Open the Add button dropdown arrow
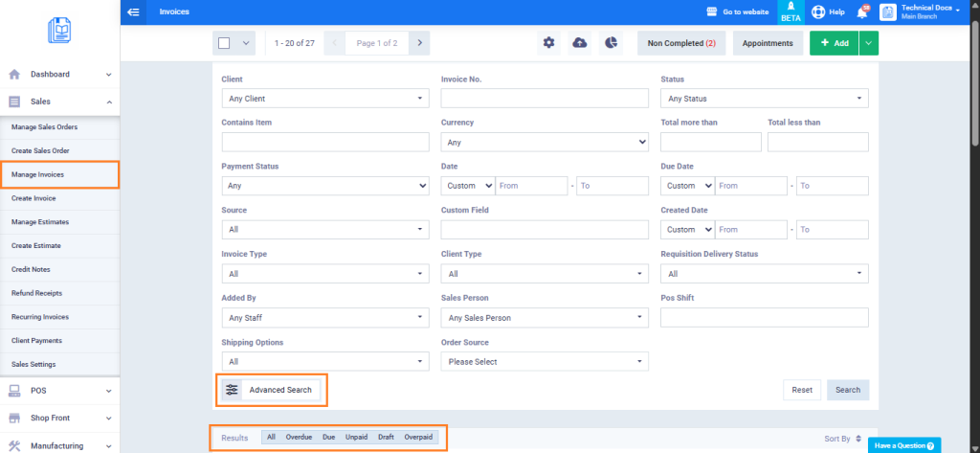Screen dimensions: 980x453 (869, 43)
